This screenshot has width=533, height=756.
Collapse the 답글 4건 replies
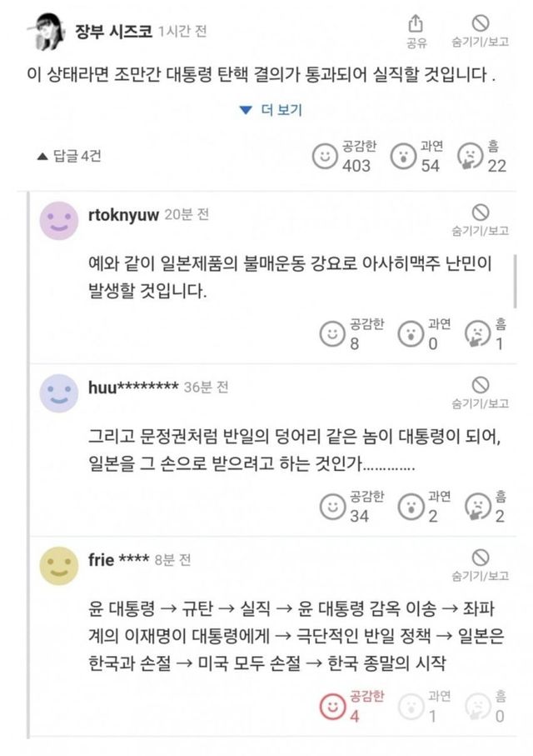[68, 156]
